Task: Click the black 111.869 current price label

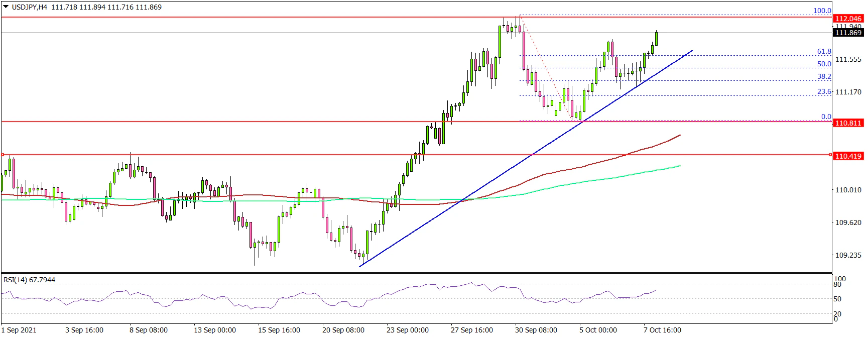Action: click(848, 33)
